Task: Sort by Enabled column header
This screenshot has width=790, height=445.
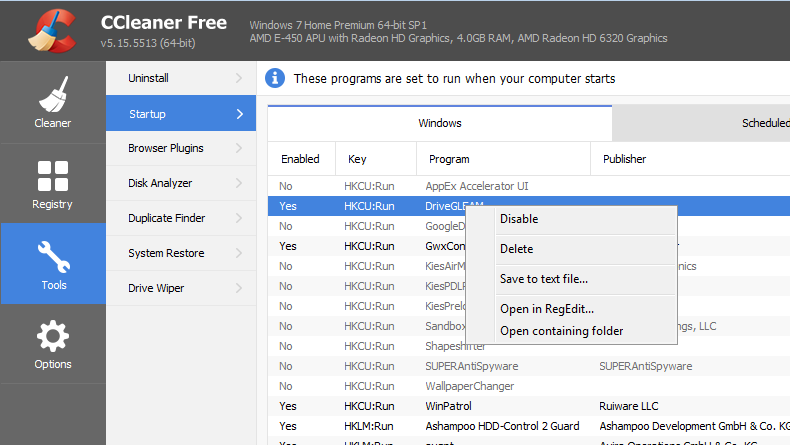Action: click(x=301, y=159)
